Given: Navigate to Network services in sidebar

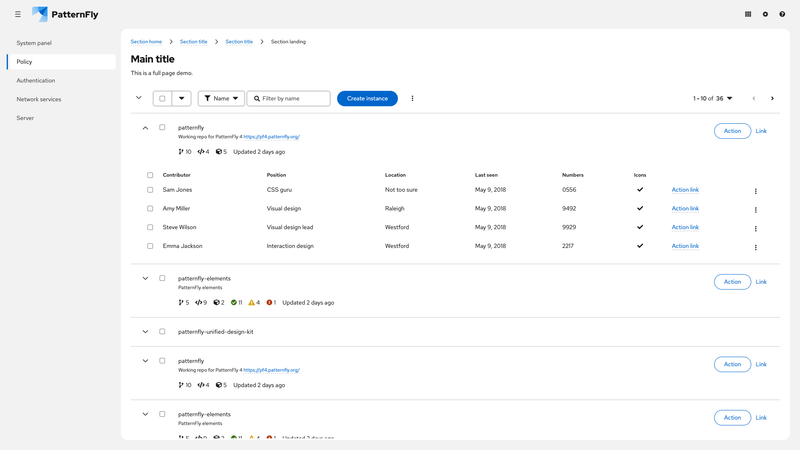Looking at the screenshot, I should pos(39,99).
